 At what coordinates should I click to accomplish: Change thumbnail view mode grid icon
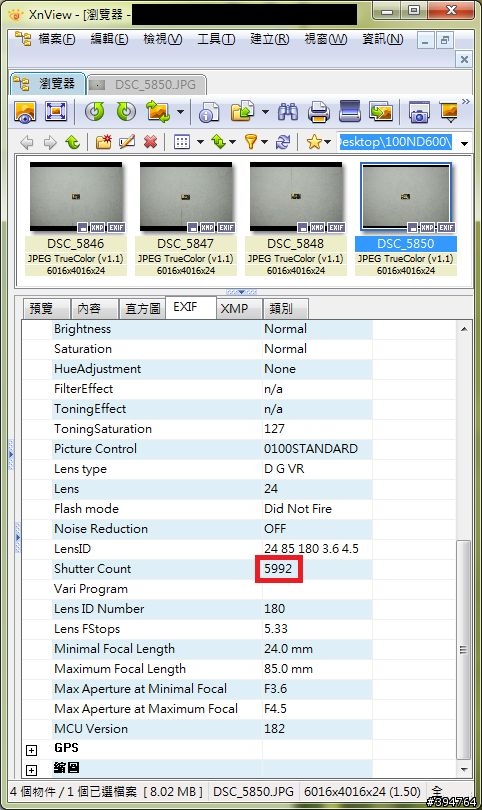[182, 142]
